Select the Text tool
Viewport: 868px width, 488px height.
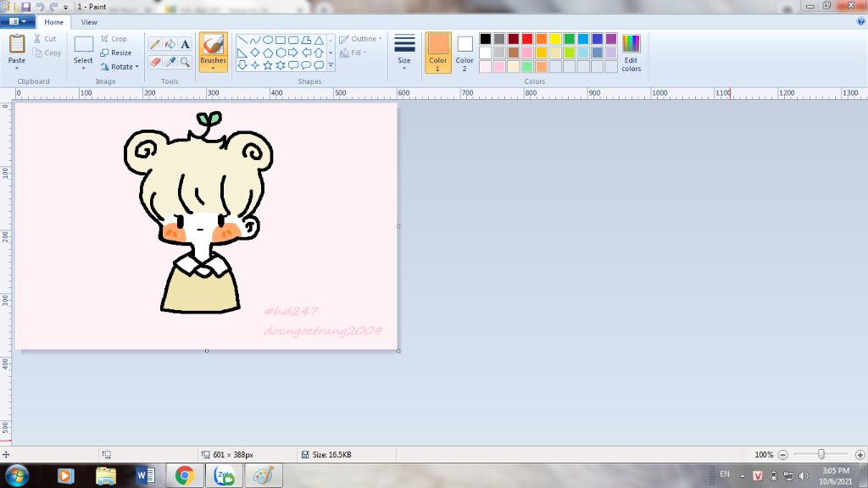click(185, 44)
